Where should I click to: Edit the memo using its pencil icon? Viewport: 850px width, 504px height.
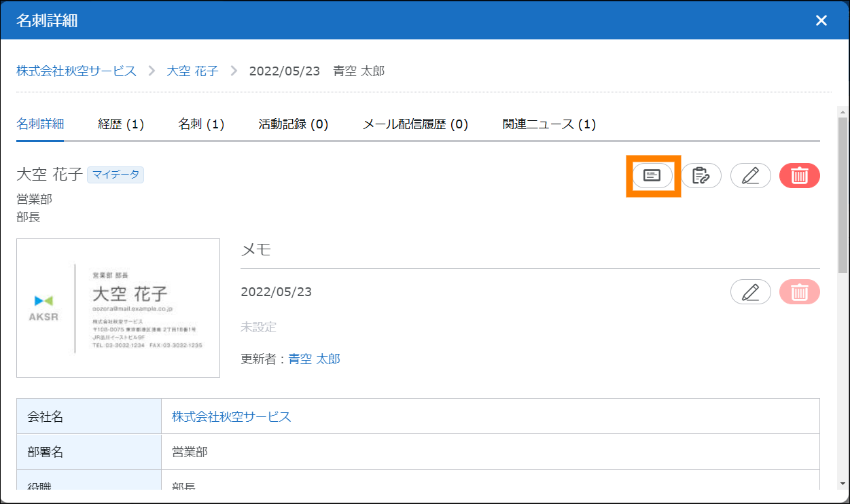(750, 292)
